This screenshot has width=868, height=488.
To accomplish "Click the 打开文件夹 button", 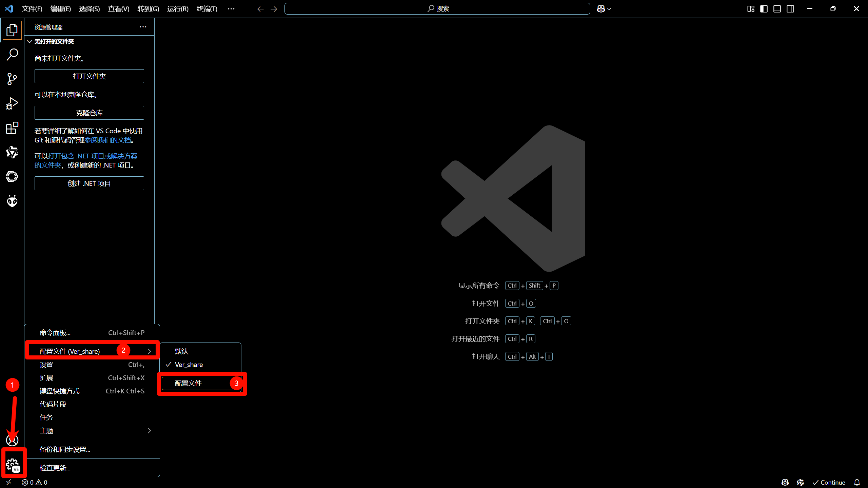I will click(89, 76).
